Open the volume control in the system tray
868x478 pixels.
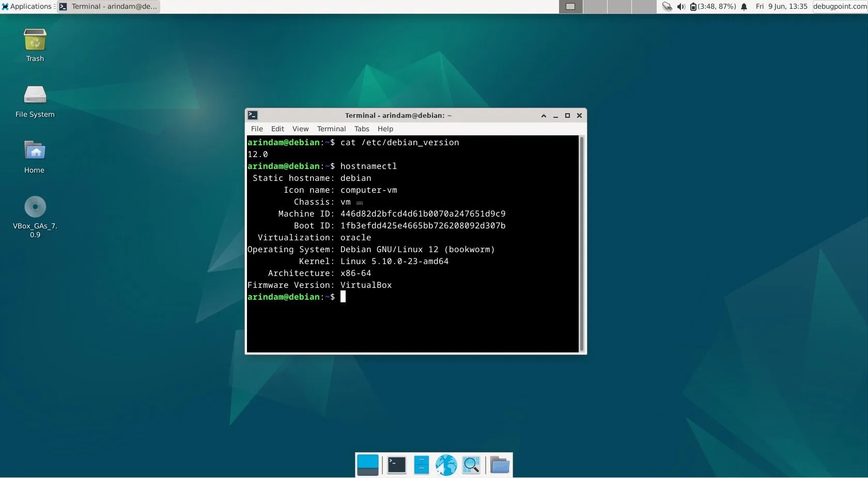point(680,7)
